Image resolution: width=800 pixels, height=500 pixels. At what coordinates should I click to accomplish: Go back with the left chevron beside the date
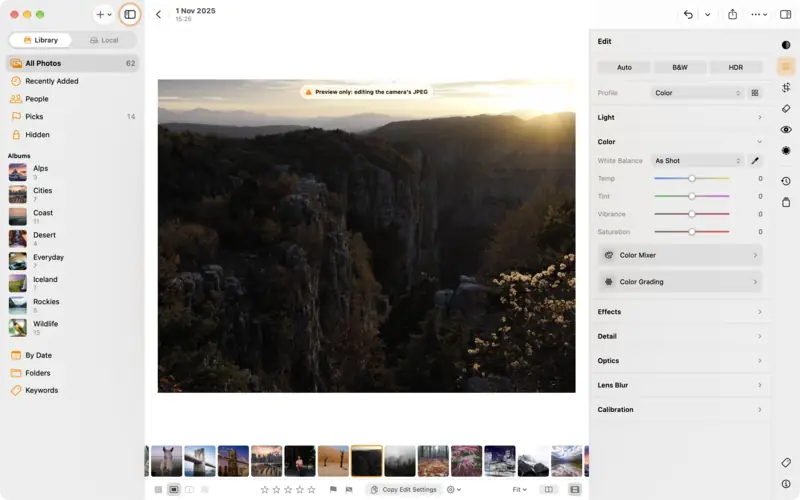[x=159, y=14]
